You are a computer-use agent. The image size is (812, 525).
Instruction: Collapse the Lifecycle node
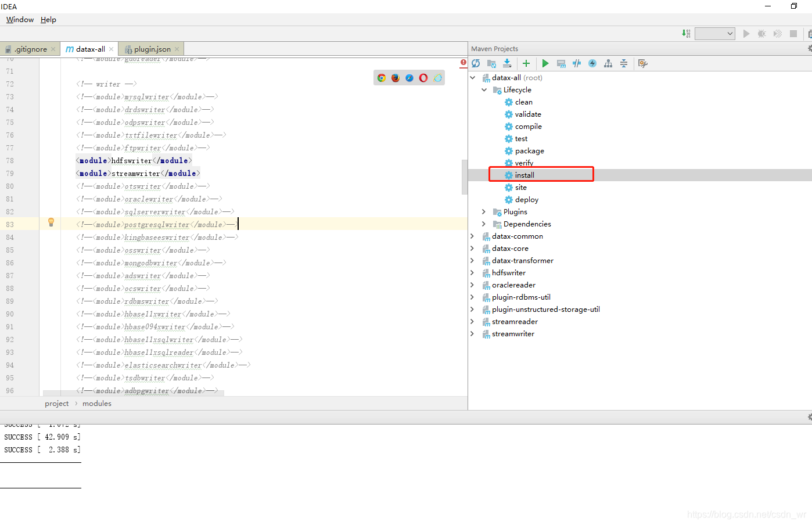(484, 90)
